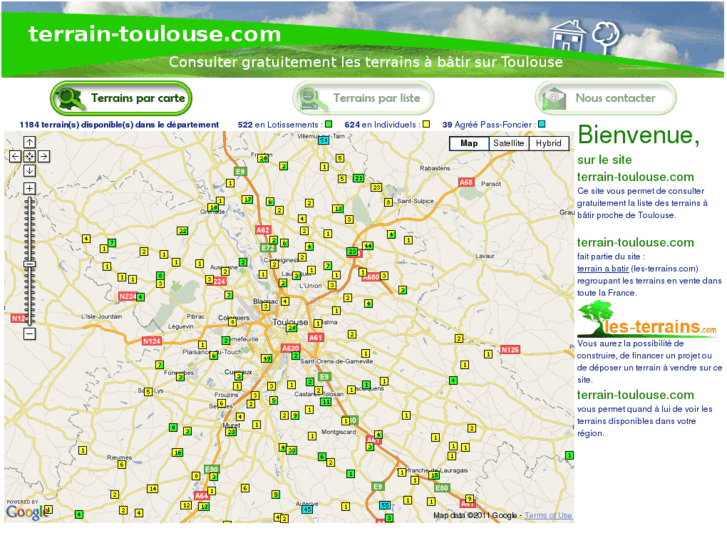
Task: Select green marker 44 on the map
Action: (368, 245)
